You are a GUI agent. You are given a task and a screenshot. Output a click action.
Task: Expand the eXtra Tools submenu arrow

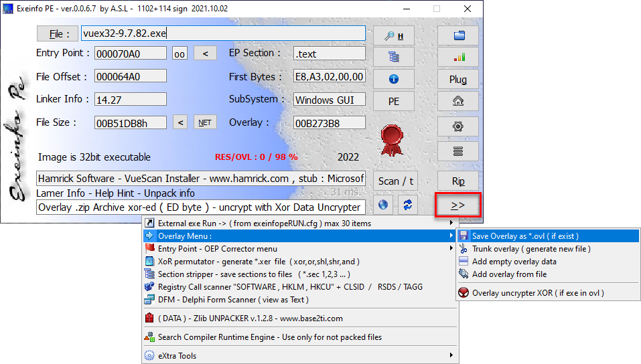[x=451, y=355]
